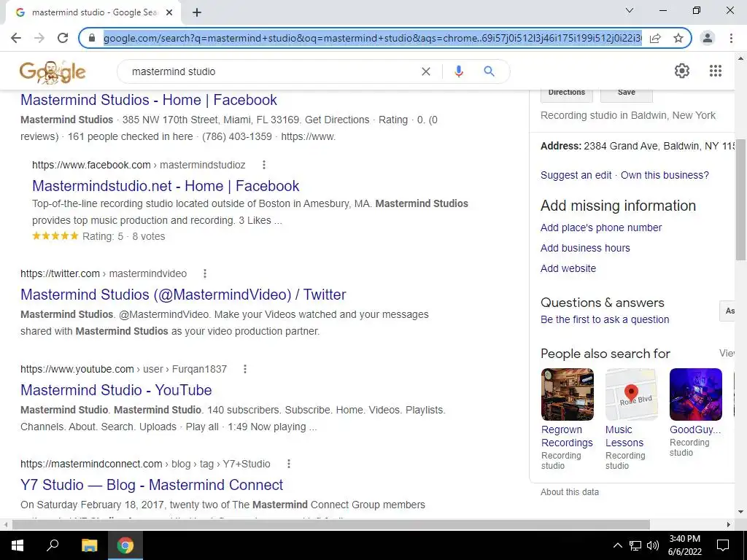Open the Chrome three-dot menu
Screen dimensions: 747x560
(731, 38)
